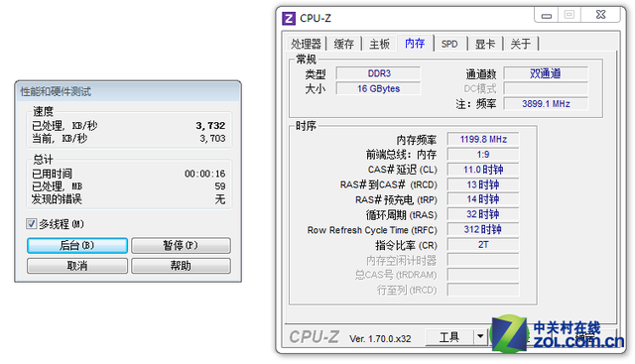Select the 内存 tab

click(x=415, y=43)
